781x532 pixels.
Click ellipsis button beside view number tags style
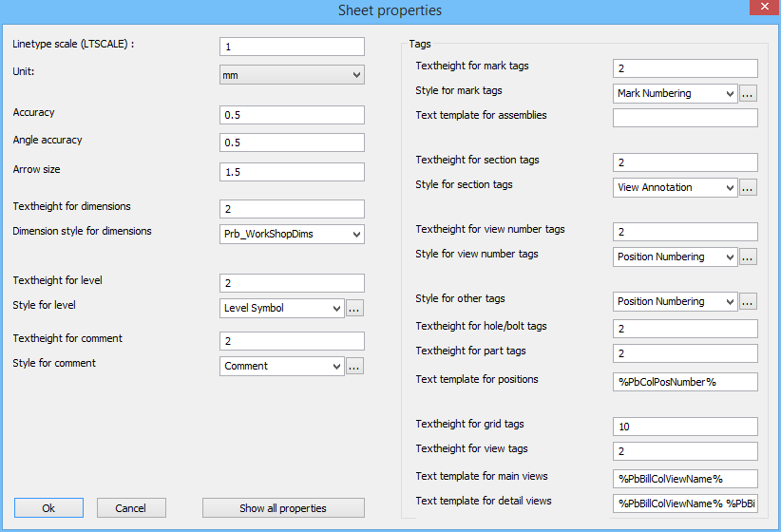[x=748, y=256]
